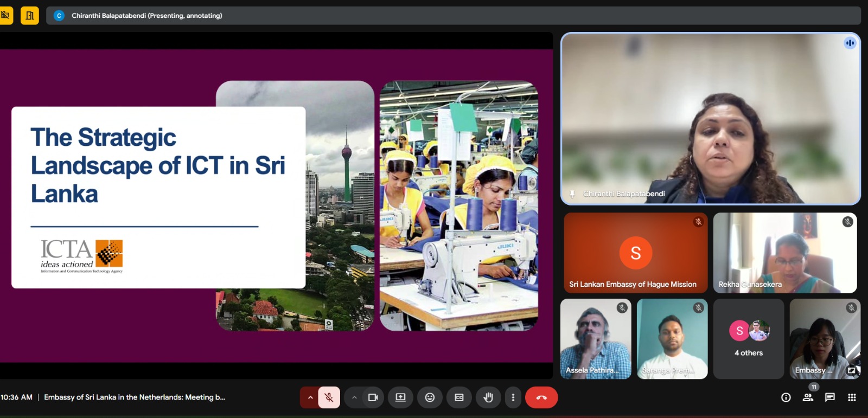Image resolution: width=868 pixels, height=418 pixels.
Task: Click the shared presentation slide
Action: (x=276, y=206)
